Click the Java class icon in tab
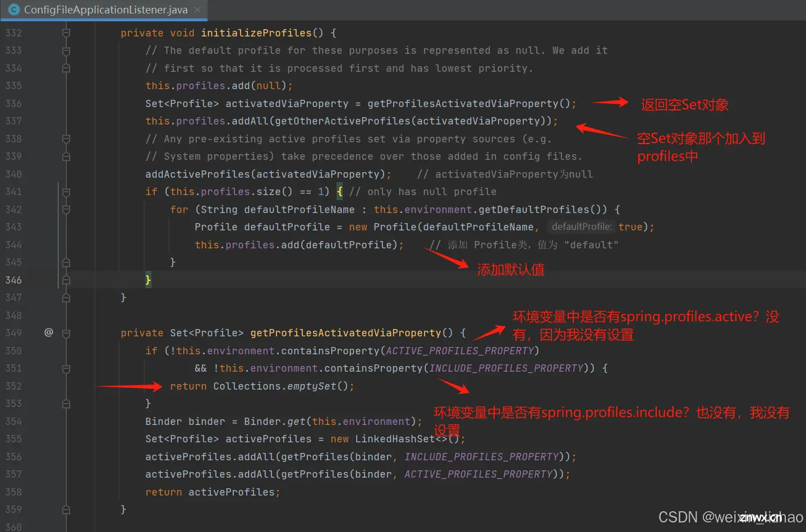 pyautogui.click(x=14, y=10)
